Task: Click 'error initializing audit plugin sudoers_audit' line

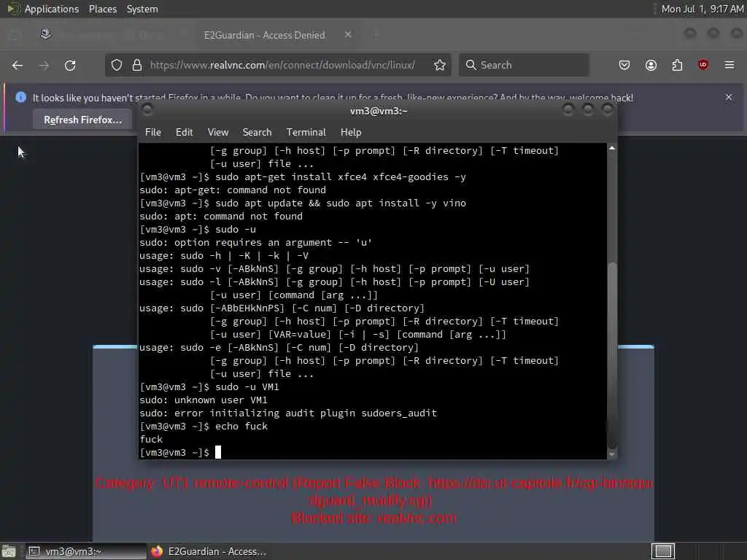Action: click(x=287, y=413)
